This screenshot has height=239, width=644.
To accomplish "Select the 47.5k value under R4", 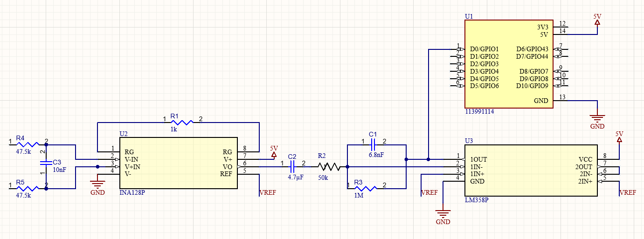I will pyautogui.click(x=23, y=152).
